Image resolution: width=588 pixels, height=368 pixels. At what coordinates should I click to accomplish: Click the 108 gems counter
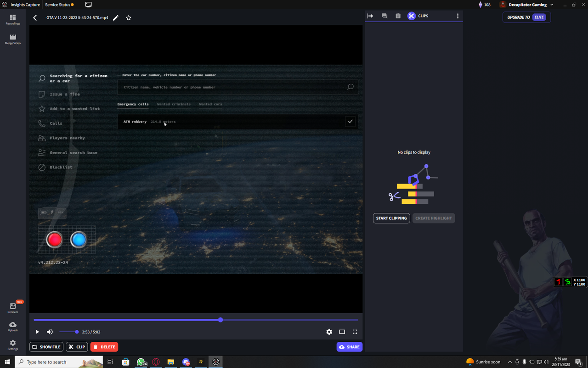[484, 5]
